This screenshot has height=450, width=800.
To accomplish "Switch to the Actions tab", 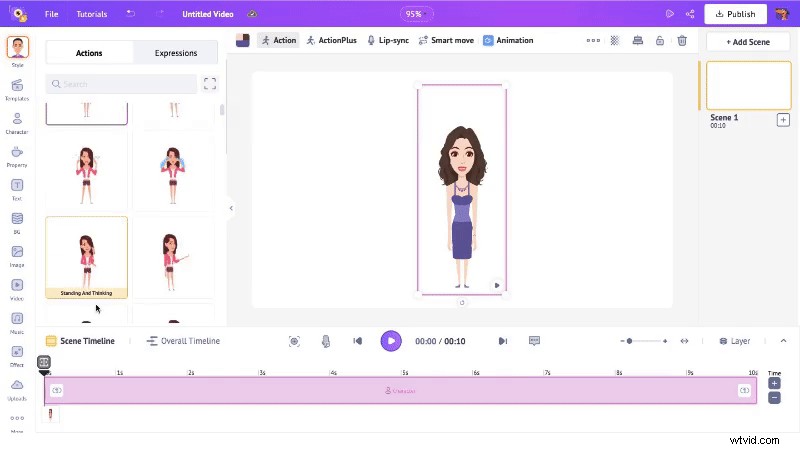I will tap(89, 53).
